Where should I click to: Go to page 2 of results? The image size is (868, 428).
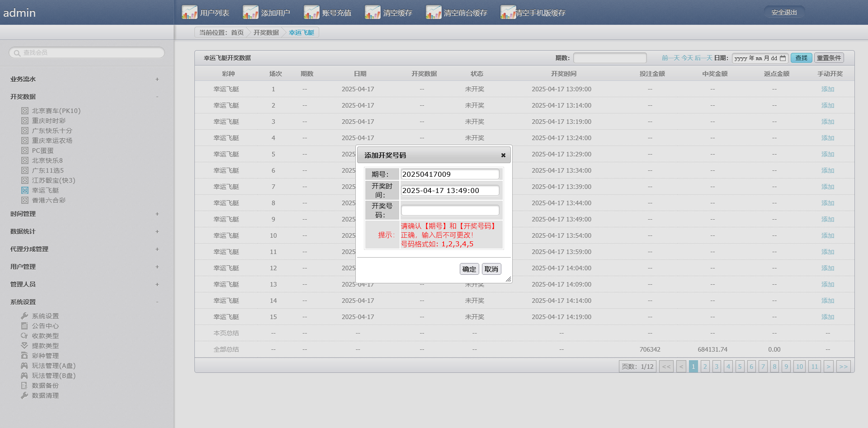[x=705, y=367]
